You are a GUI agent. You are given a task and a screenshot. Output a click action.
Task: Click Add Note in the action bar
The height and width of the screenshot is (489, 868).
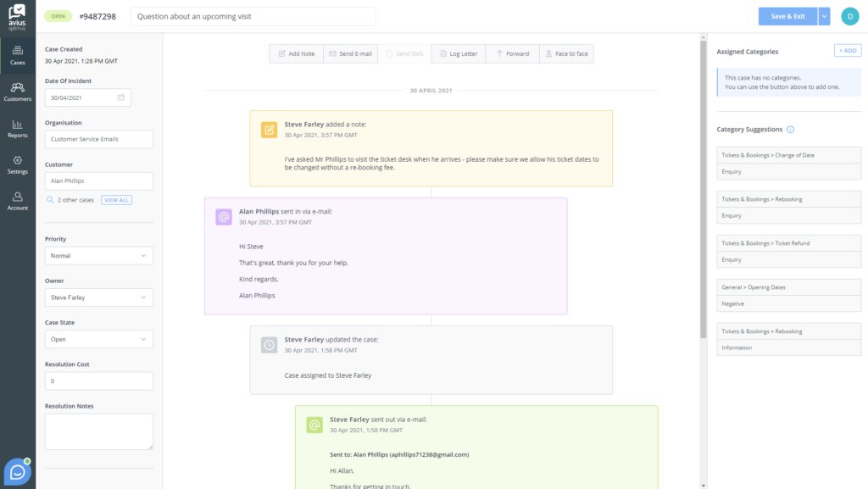296,53
